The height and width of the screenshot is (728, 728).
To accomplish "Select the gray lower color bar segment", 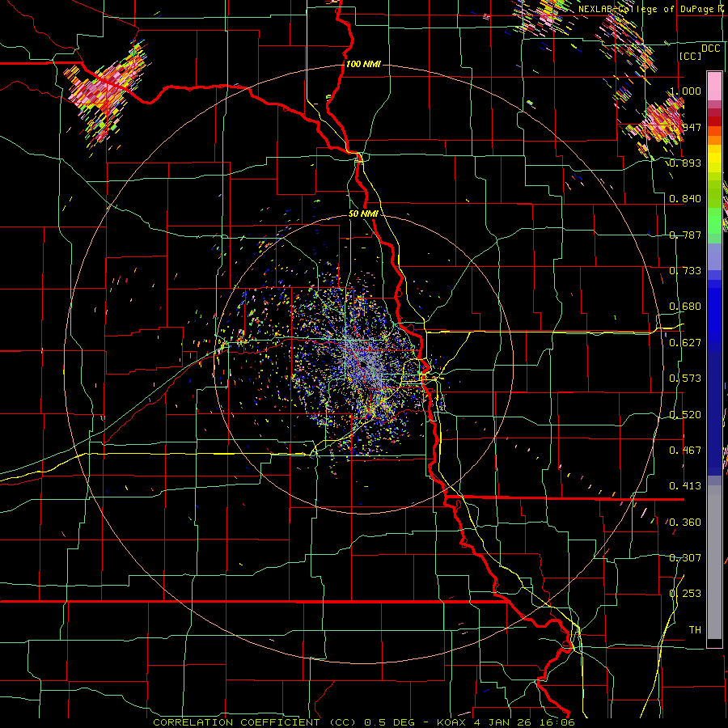I will pos(714,562).
